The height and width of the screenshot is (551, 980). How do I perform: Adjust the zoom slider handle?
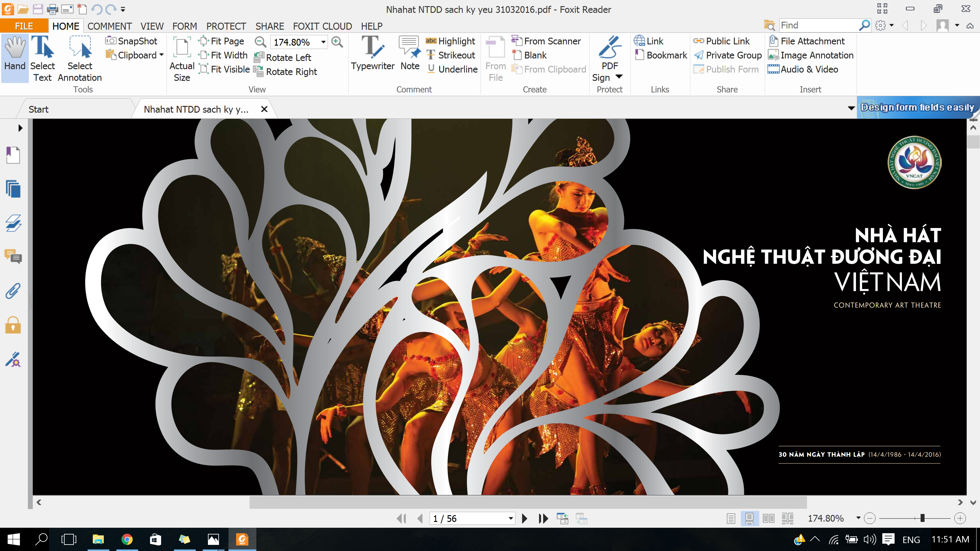pyautogui.click(x=922, y=518)
